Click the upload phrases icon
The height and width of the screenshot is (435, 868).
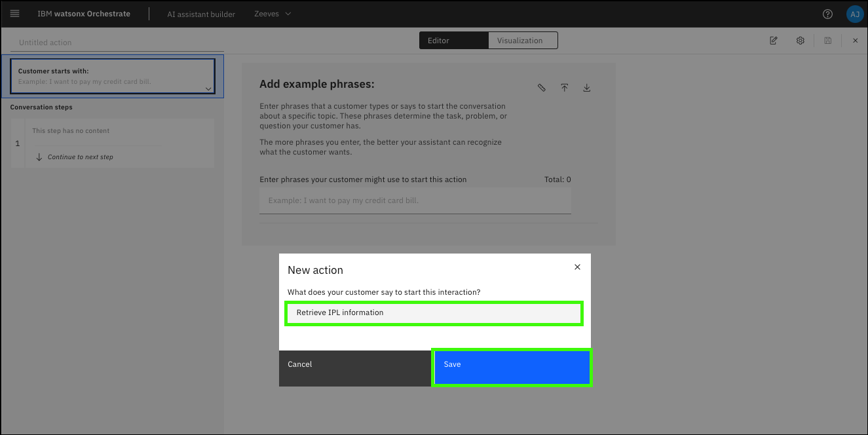click(564, 88)
